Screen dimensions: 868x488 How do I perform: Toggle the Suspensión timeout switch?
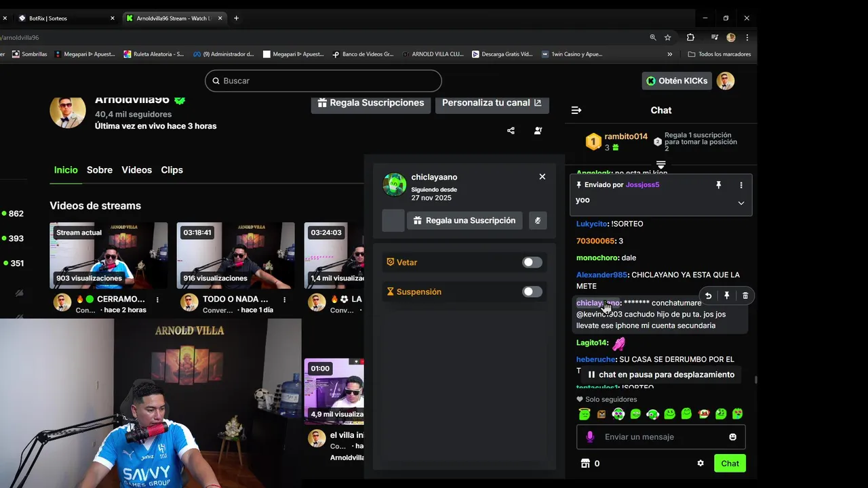[532, 291]
